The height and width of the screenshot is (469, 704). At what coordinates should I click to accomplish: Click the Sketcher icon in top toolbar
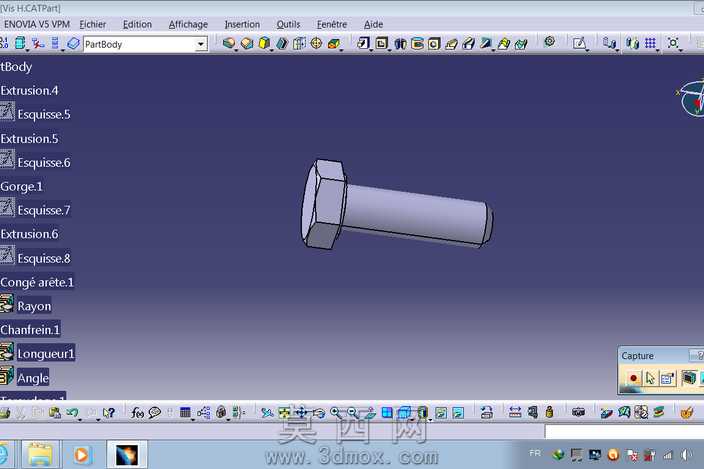[x=579, y=43]
